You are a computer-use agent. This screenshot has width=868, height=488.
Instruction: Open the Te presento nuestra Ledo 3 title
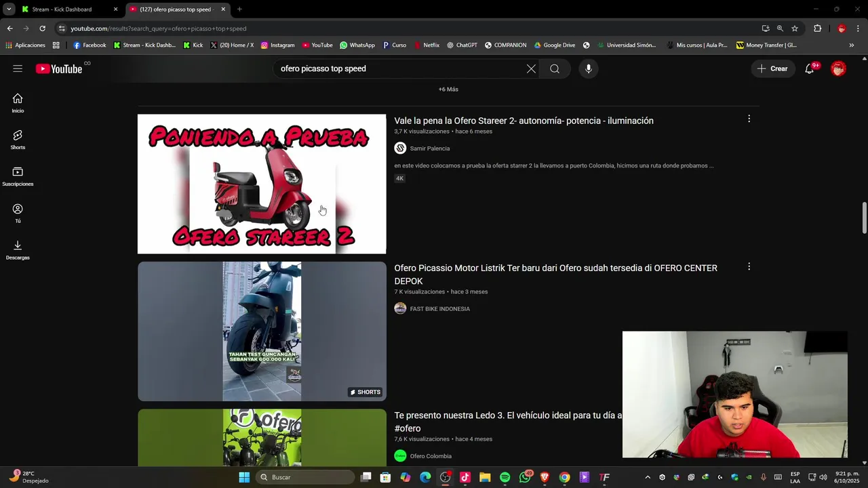508,422
